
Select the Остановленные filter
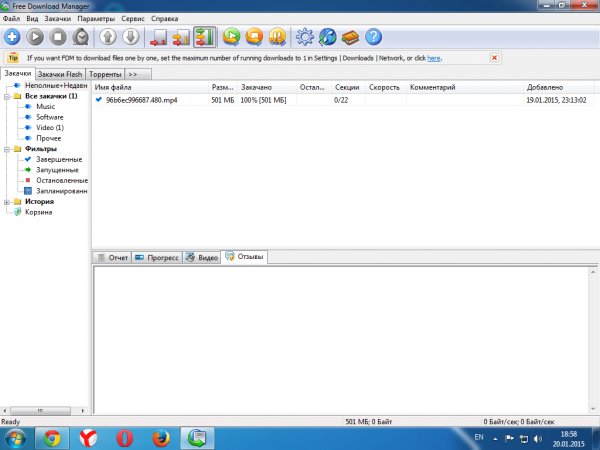pos(62,180)
